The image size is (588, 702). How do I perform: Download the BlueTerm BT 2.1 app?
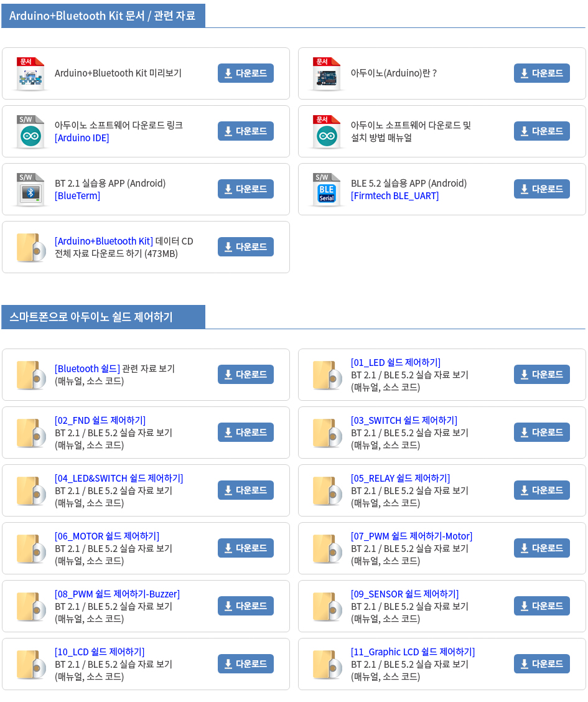pyautogui.click(x=246, y=189)
